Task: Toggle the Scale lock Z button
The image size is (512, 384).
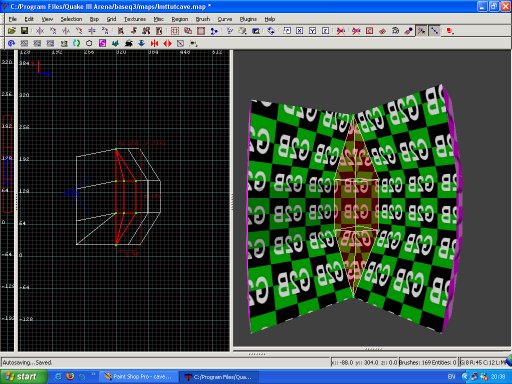Action: tap(326, 31)
